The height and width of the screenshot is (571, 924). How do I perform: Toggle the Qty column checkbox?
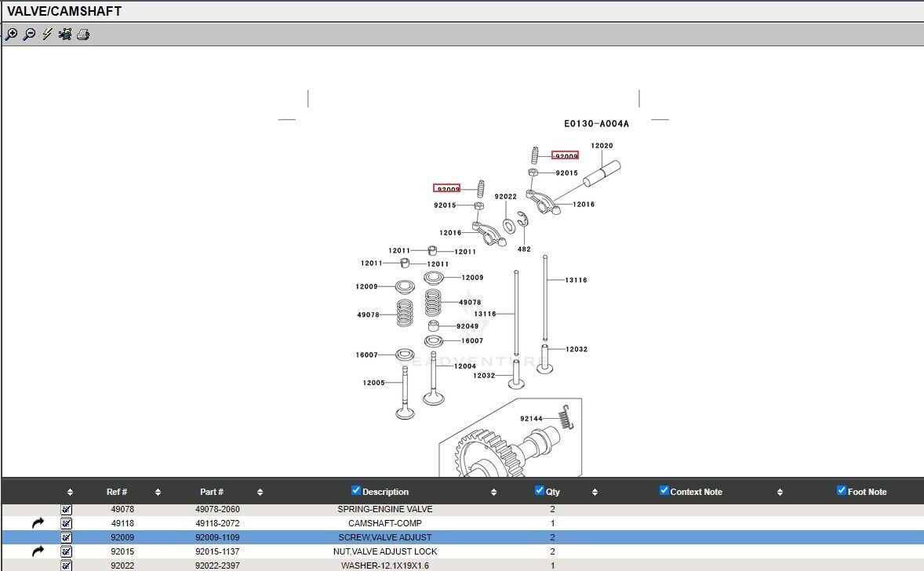pos(540,491)
